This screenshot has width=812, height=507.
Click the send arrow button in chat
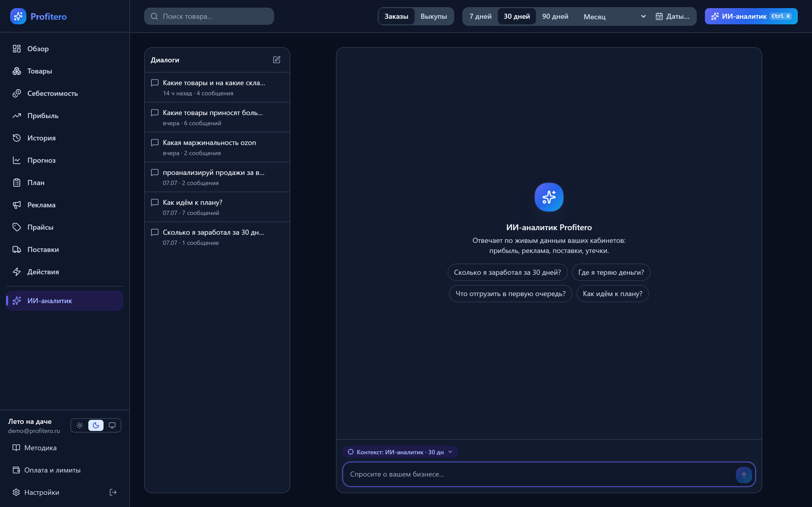[743, 475]
